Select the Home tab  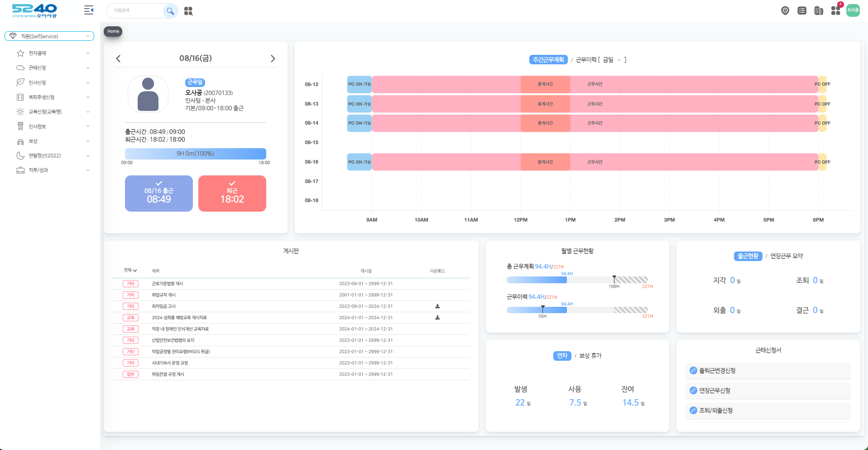pos(113,31)
